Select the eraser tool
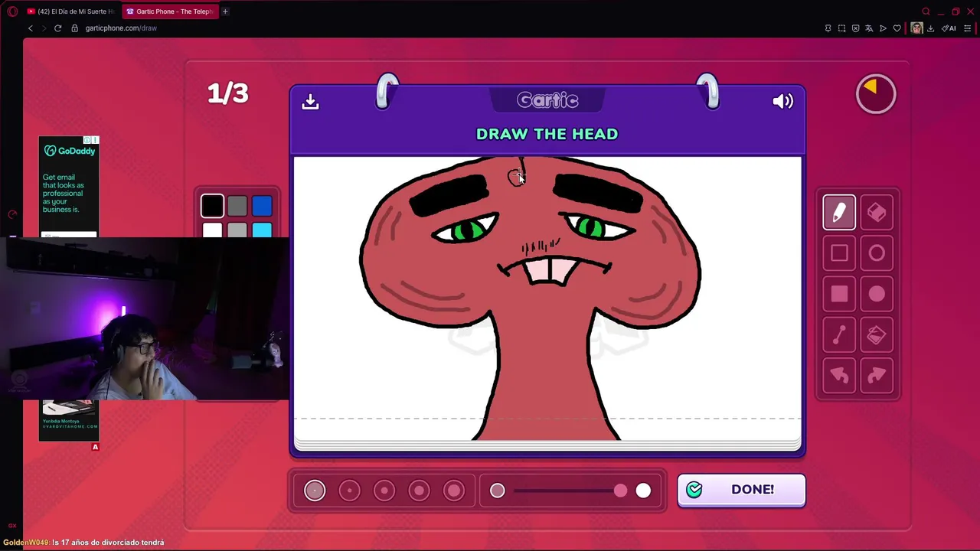This screenshot has height=551, width=980. click(x=877, y=213)
